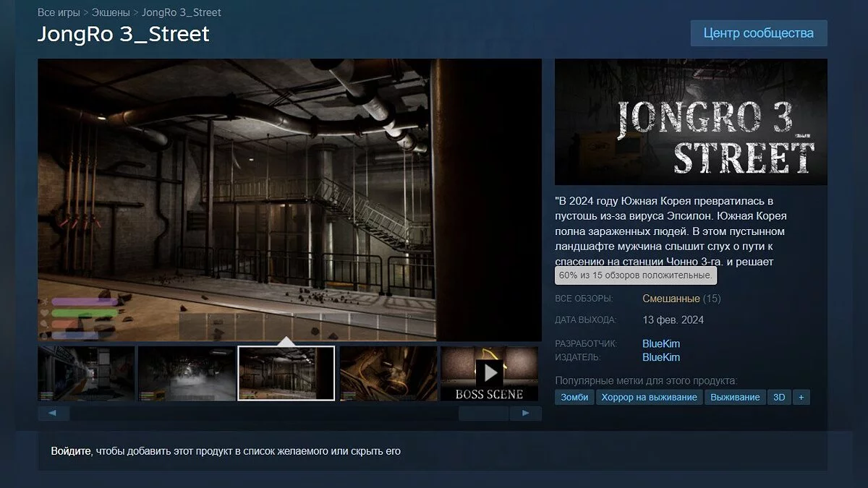Open 'Смешанные' reviews summary link
Screen dimensions: 868x488
click(671, 299)
